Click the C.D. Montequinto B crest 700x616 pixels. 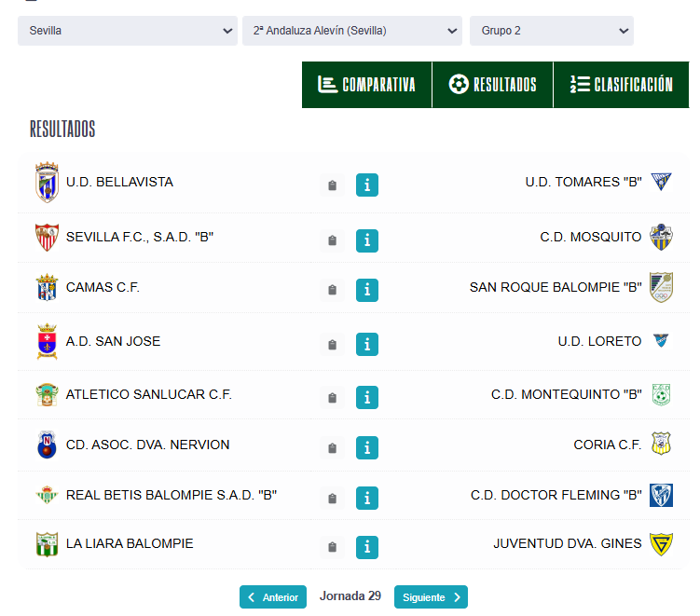pyautogui.click(x=661, y=394)
